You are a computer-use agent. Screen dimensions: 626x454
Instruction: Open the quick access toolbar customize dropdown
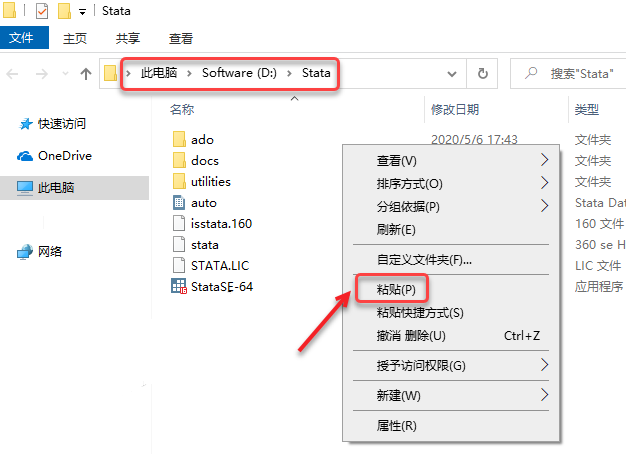tap(82, 12)
